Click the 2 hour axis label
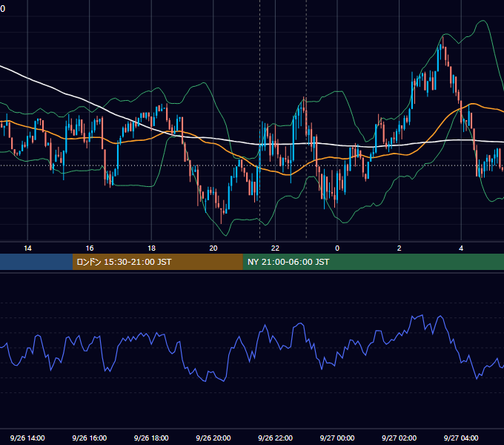This screenshot has width=504, height=445. (x=399, y=248)
